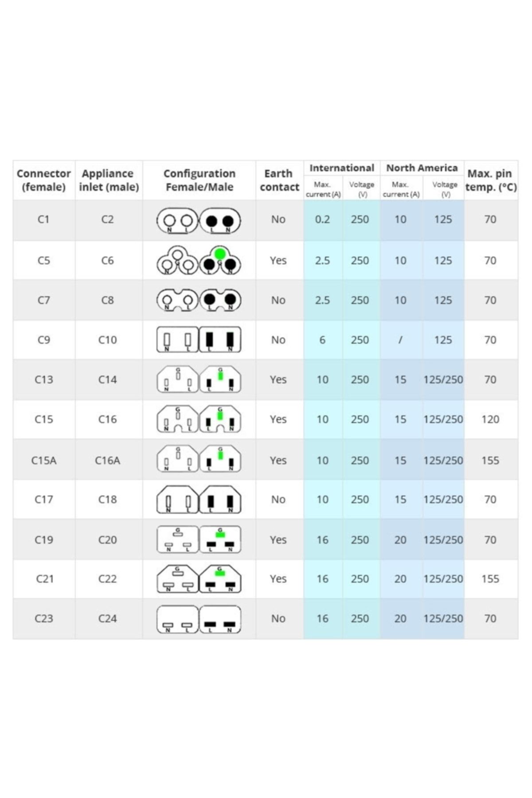Select the C16A appliance inlet cell

[x=108, y=460]
